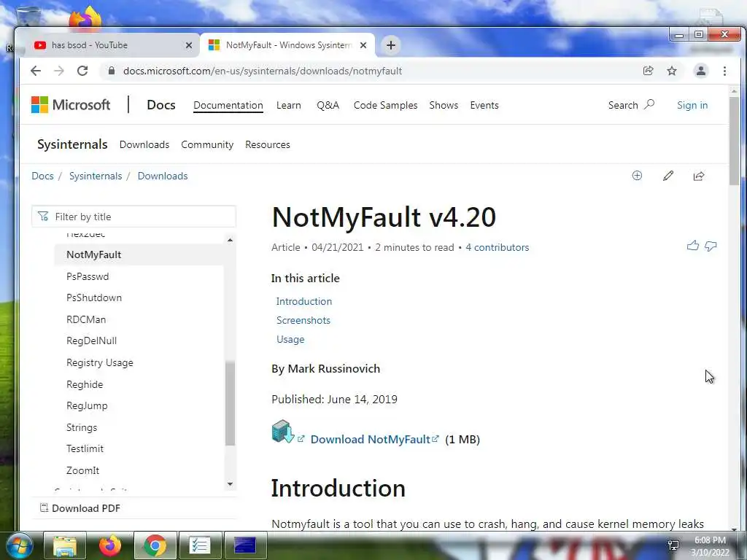Open the Chrome profile avatar icon
The image size is (747, 560).
tap(701, 71)
